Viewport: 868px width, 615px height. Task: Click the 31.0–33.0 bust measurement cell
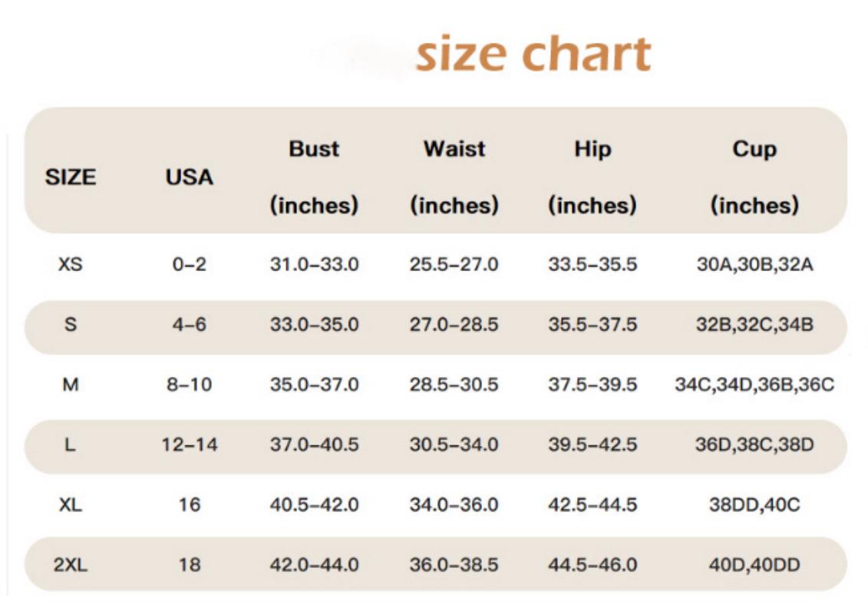pyautogui.click(x=314, y=265)
